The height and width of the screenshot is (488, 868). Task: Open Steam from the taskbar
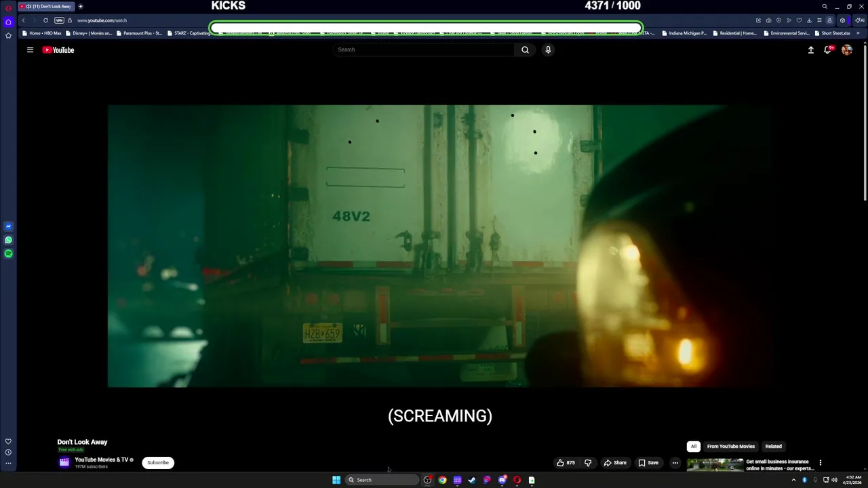(472, 480)
